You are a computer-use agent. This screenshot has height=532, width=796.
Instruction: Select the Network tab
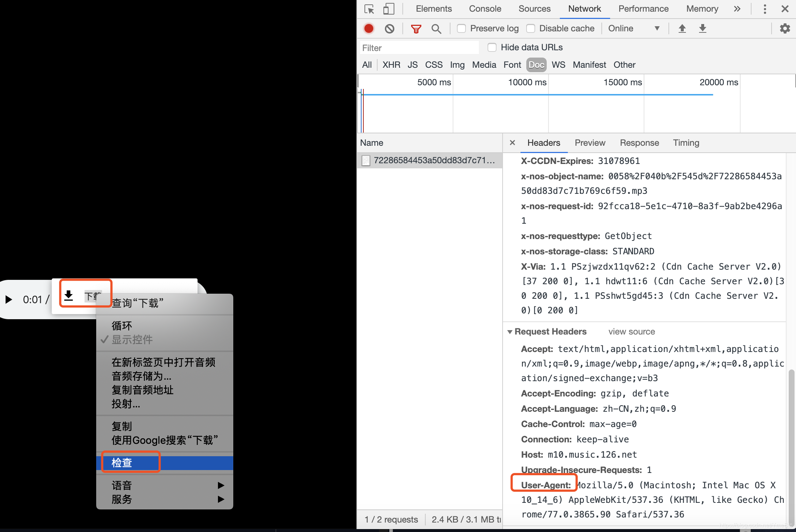584,9
